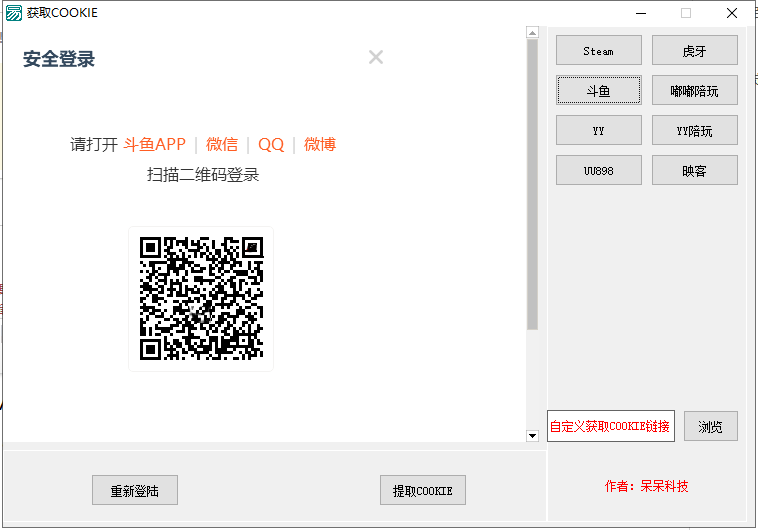Screen dimensions: 758x530
Task: Choose the 斗鱼 platform button
Action: coord(598,90)
